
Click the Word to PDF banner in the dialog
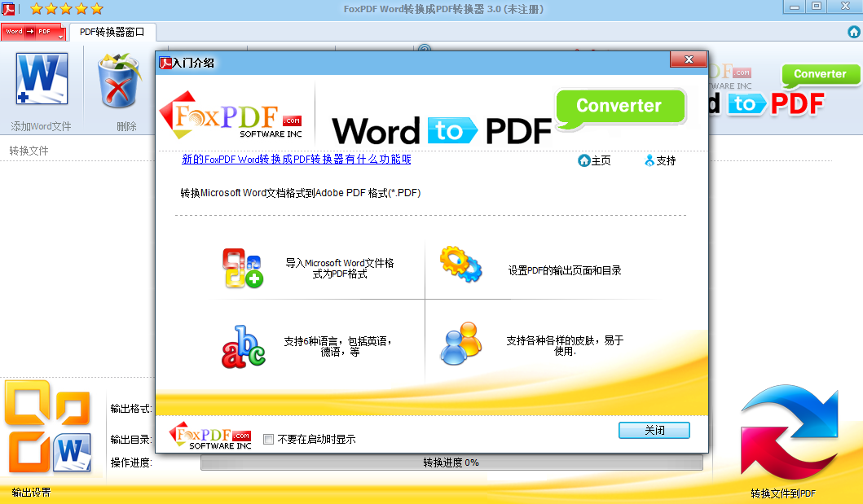[442, 131]
